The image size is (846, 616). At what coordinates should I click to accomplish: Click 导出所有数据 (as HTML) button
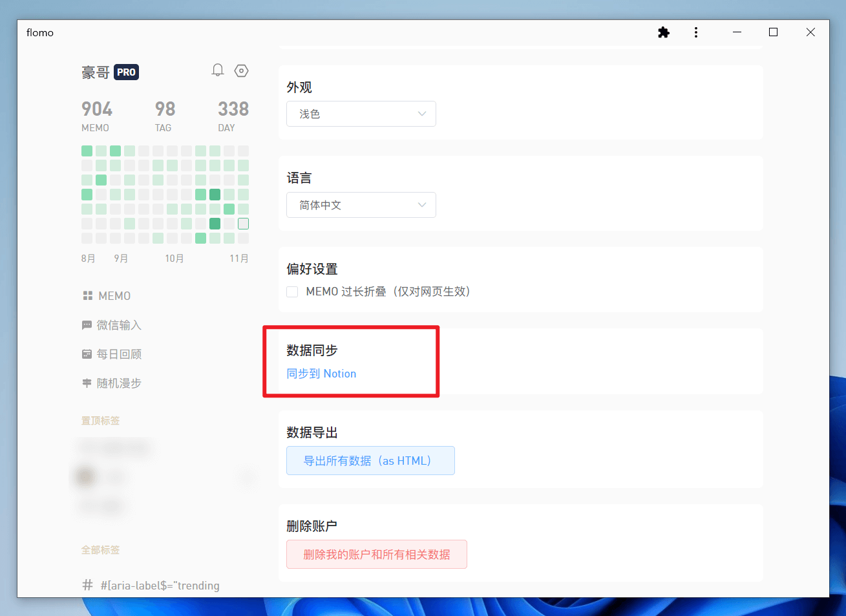[370, 460]
